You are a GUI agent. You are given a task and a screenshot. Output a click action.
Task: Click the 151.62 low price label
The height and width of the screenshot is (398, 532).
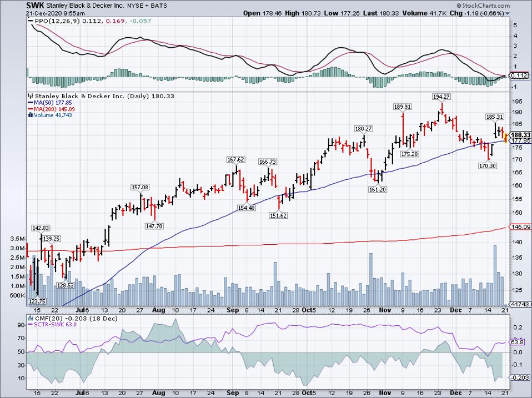point(278,215)
